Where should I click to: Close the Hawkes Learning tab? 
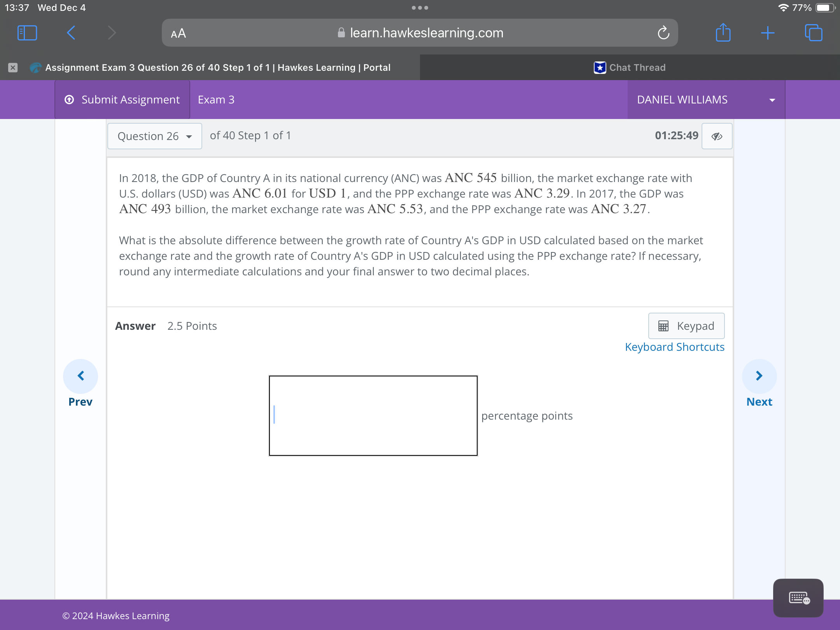point(13,68)
